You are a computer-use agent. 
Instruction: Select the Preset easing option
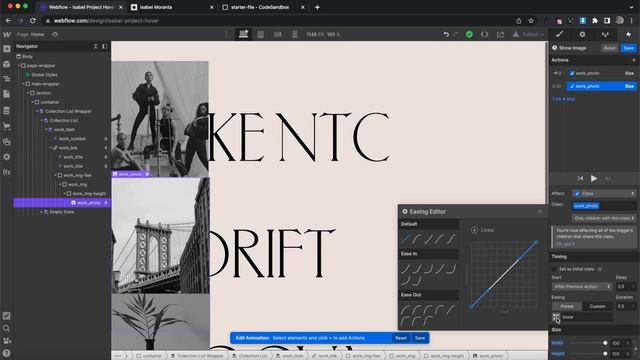pos(567,306)
